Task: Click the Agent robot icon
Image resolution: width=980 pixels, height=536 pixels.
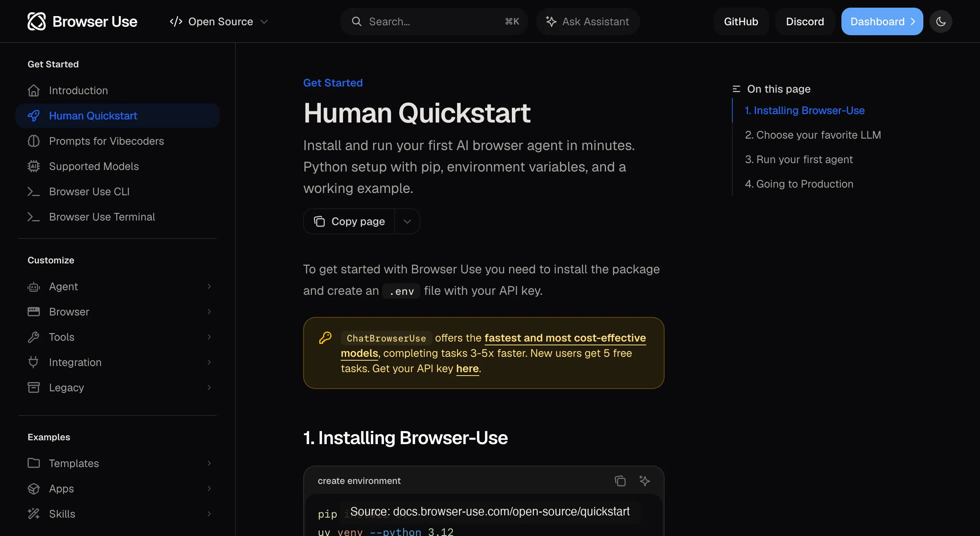Action: pyautogui.click(x=34, y=286)
